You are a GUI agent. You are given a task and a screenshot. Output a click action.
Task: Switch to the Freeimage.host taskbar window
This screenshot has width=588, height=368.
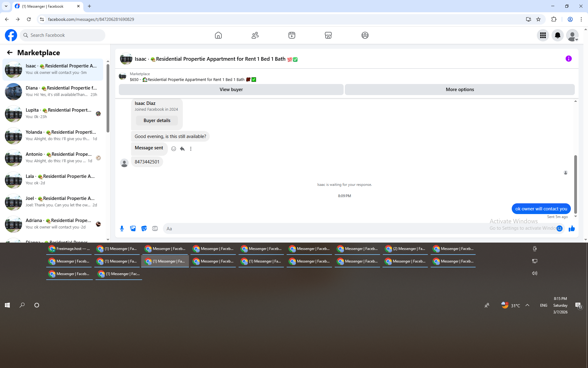coord(70,249)
